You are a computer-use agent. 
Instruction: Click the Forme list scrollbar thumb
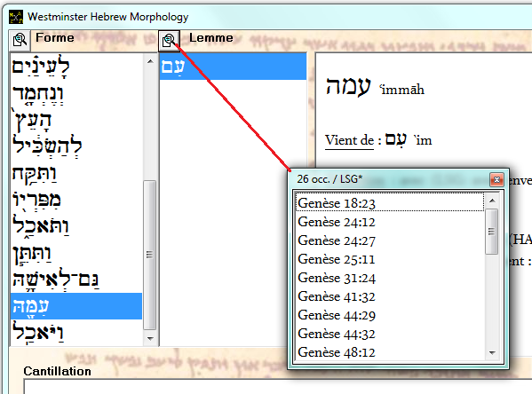pos(149,255)
